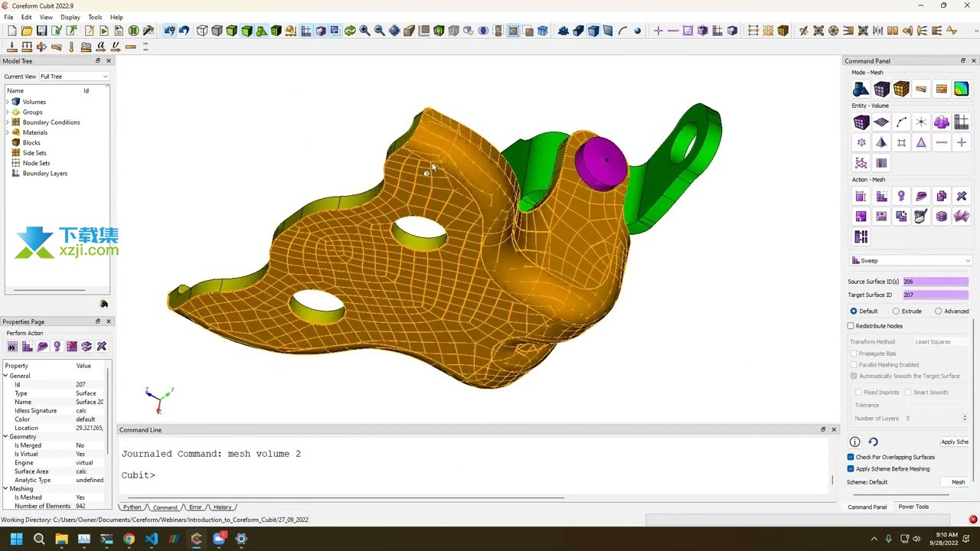Select the Mesh mode cube icon
Viewport: 980px width, 551px height.
pyautogui.click(x=881, y=89)
